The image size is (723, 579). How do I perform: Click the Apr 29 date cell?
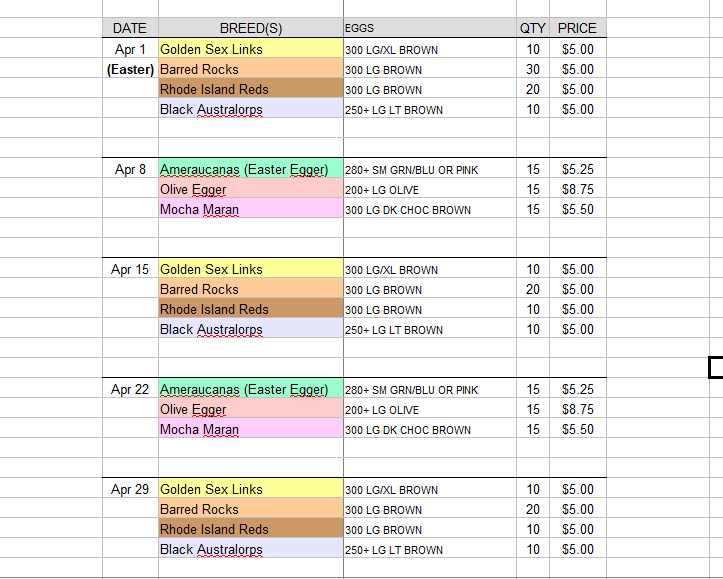coord(130,489)
